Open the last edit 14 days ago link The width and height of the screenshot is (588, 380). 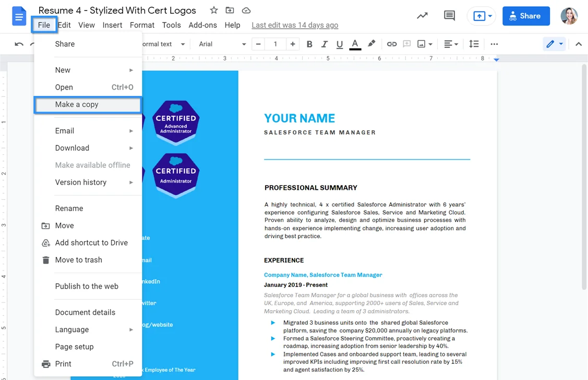pyautogui.click(x=295, y=25)
